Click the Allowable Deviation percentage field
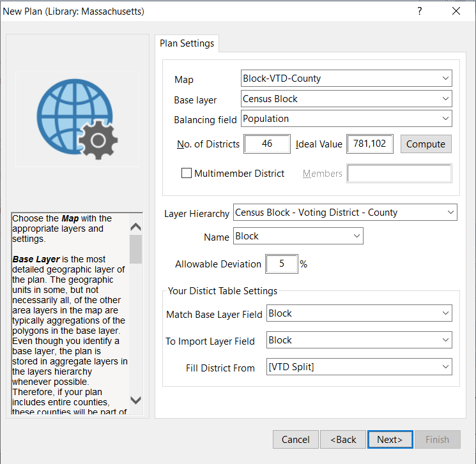The height and width of the screenshot is (464, 476). pos(281,264)
